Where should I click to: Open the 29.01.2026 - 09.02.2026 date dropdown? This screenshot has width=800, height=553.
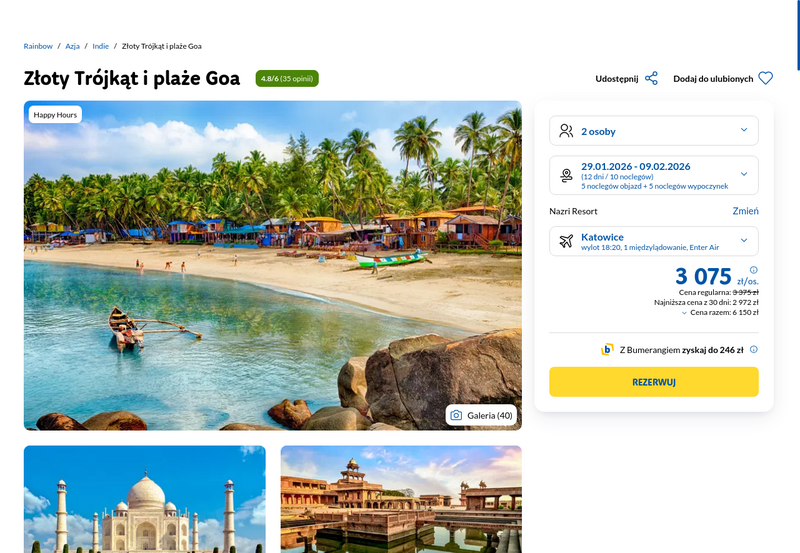click(x=654, y=175)
